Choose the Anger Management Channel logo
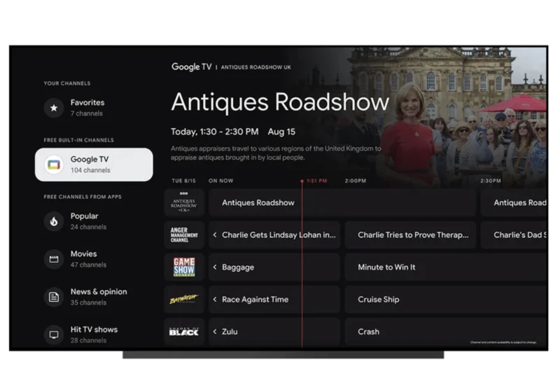Viewport: 560px width, 392px height. (184, 235)
